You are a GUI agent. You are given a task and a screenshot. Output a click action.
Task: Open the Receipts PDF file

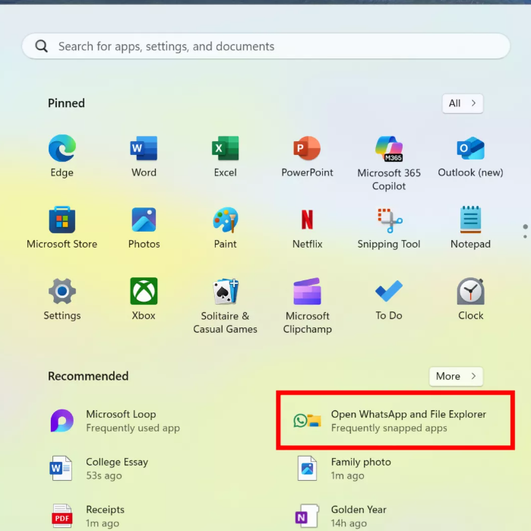(x=88, y=516)
